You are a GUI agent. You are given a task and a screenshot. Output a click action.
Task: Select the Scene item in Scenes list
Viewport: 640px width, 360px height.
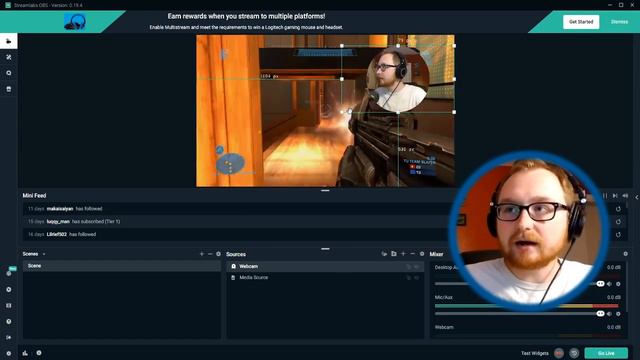(x=122, y=266)
